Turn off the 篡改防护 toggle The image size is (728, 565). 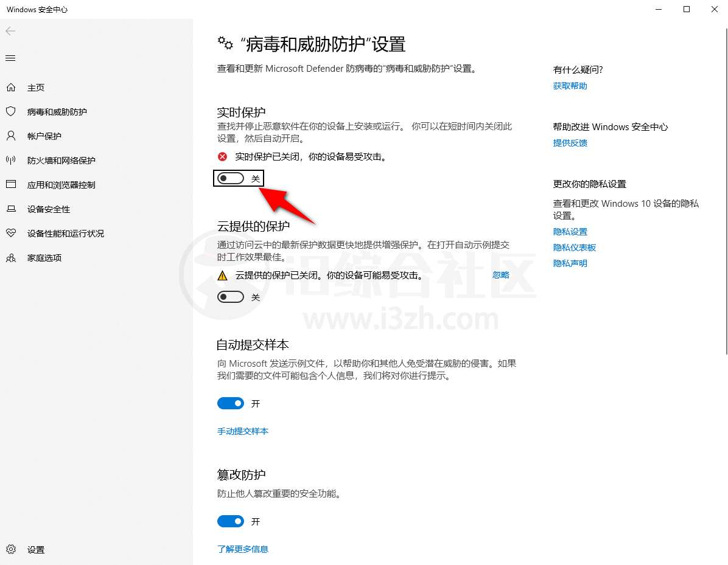click(231, 521)
